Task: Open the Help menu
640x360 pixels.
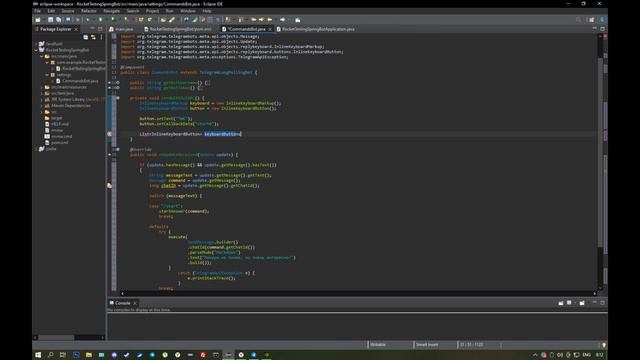Action: coord(207,11)
